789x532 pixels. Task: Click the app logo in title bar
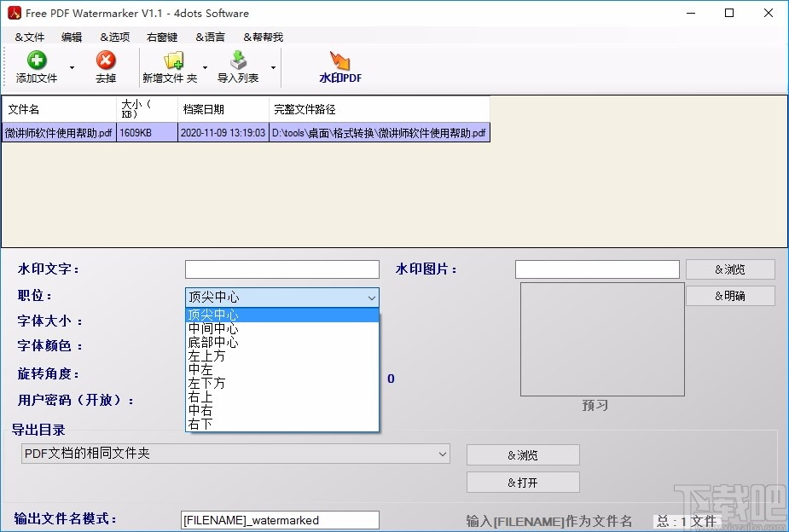tap(14, 13)
